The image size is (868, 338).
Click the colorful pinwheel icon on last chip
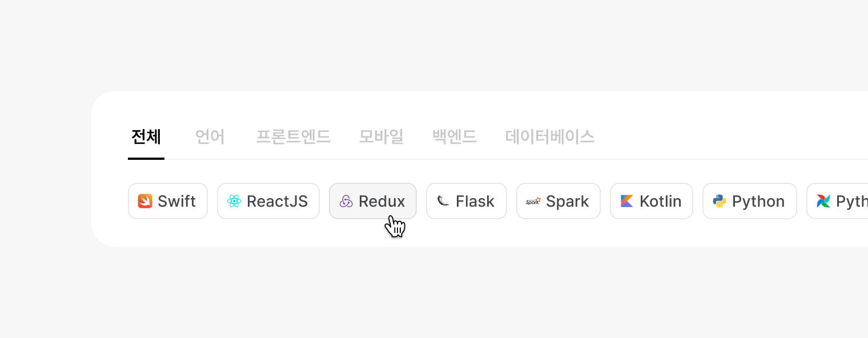tap(823, 201)
